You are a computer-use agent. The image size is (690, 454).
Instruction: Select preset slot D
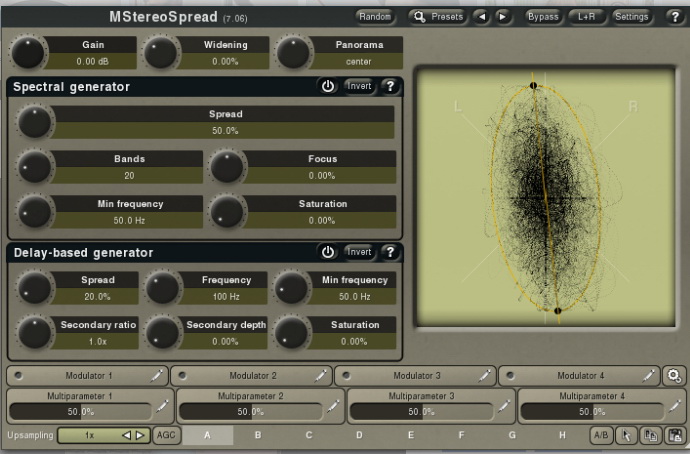(x=359, y=435)
